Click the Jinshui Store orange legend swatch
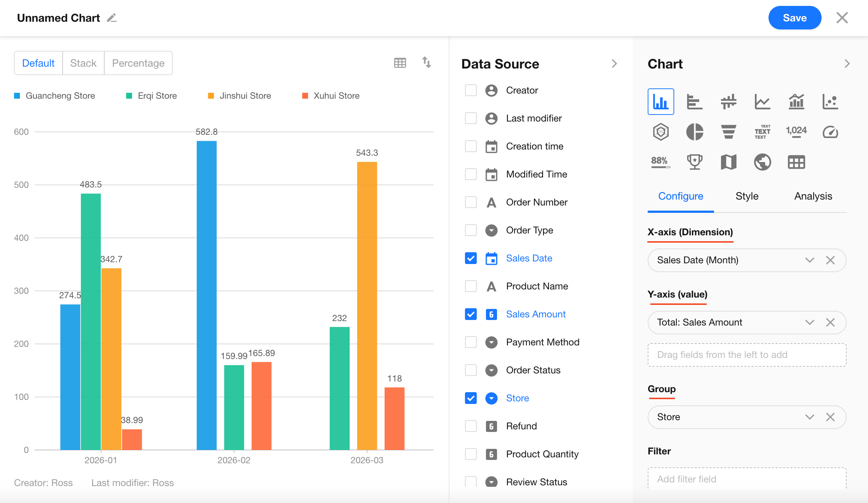The height and width of the screenshot is (503, 868). 211,96
